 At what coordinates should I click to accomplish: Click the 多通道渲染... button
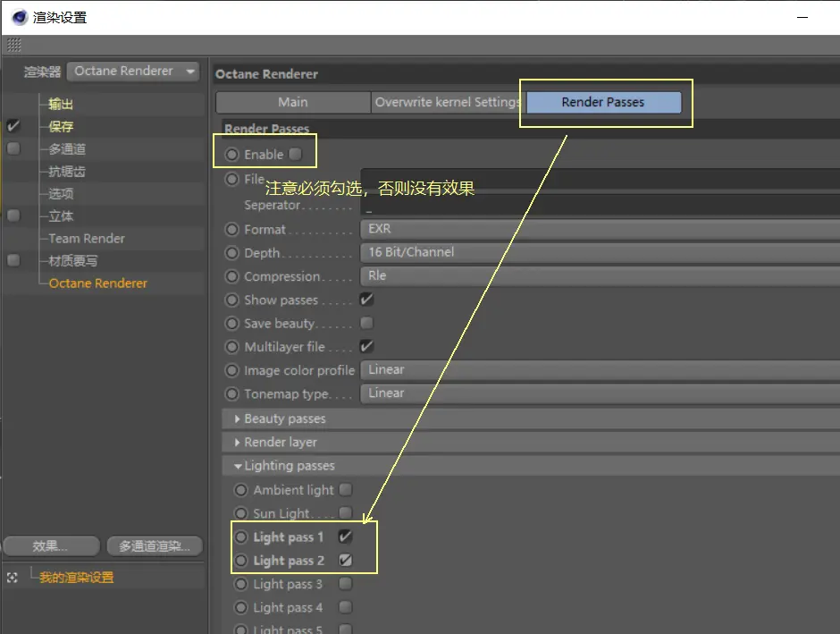point(155,546)
